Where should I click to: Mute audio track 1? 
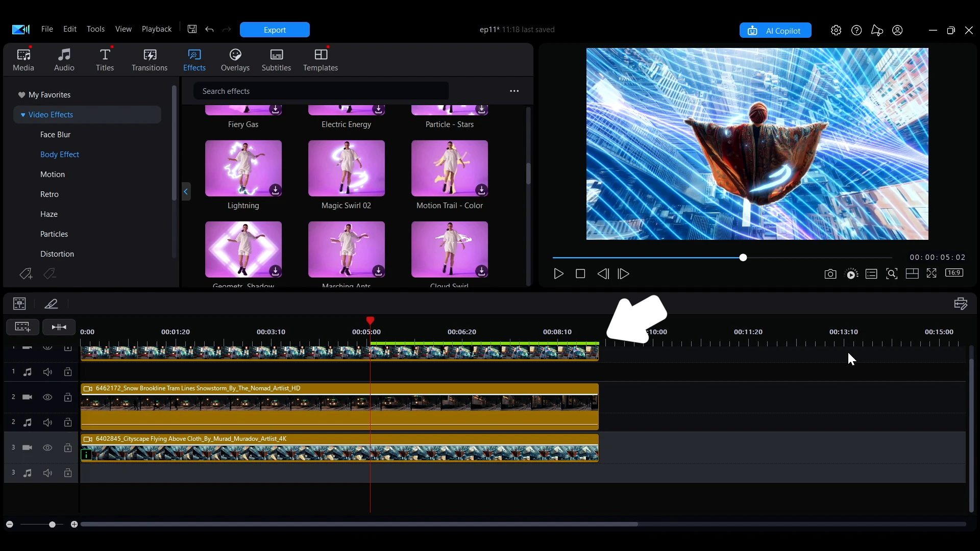click(47, 372)
